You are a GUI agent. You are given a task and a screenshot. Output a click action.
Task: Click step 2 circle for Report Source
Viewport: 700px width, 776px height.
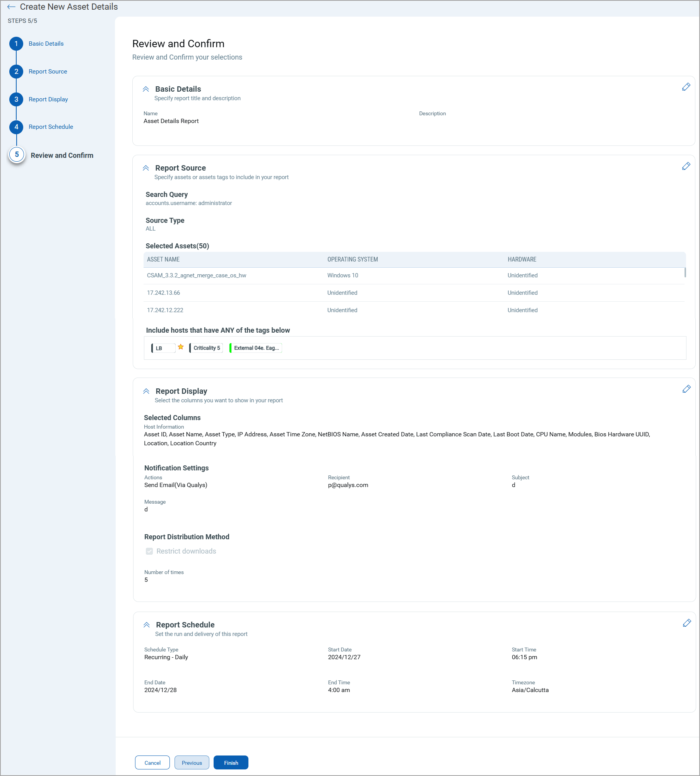(16, 72)
